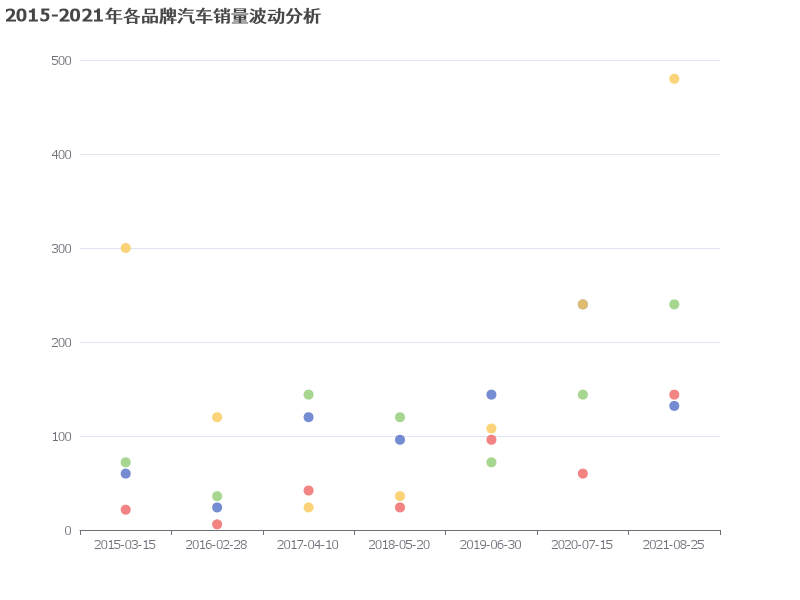Select the yellow point above 2017-04-10
The image size is (800, 600).
(x=308, y=507)
